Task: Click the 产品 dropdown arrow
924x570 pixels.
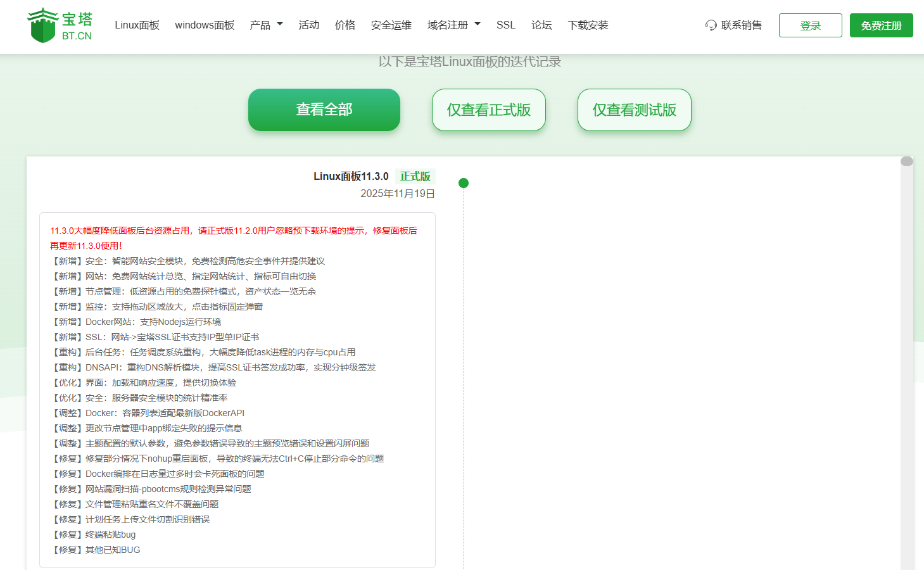Action: (279, 25)
